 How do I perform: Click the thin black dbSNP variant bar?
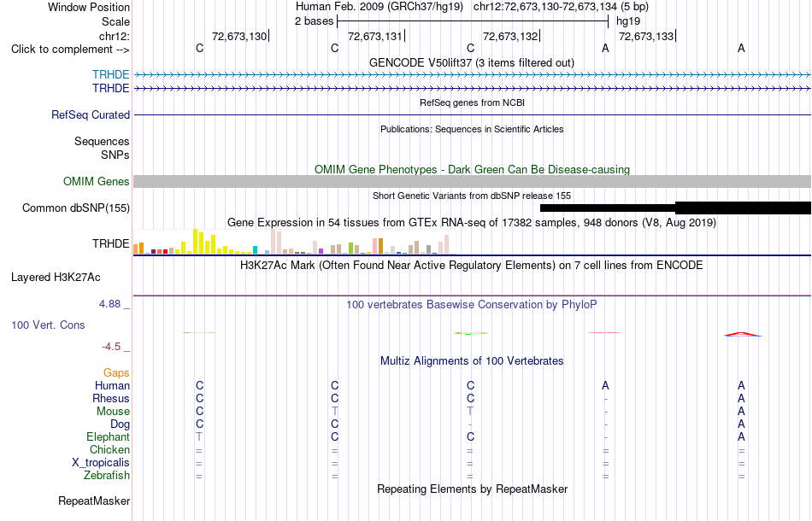click(608, 208)
